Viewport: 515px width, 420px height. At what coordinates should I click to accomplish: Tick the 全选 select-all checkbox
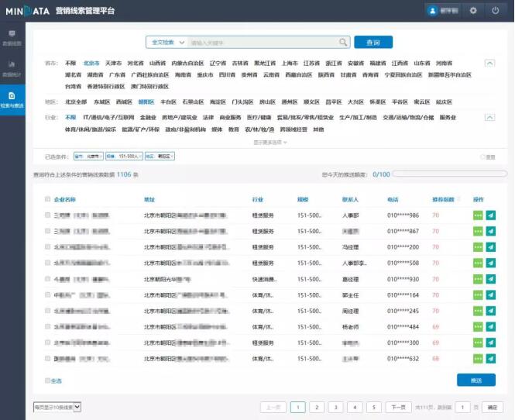(x=48, y=380)
